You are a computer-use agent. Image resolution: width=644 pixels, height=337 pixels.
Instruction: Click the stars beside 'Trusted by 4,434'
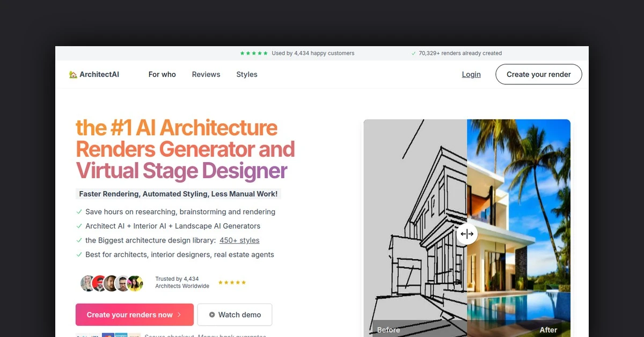coord(232,281)
